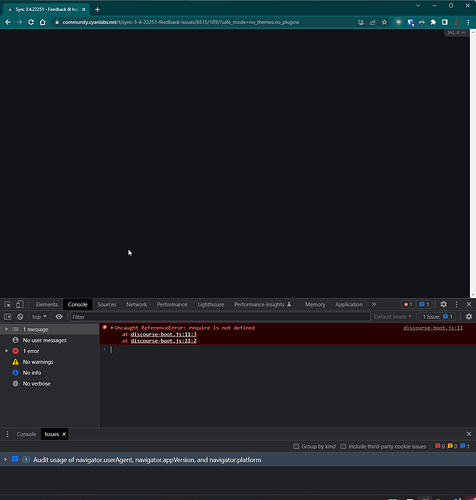Click the 1 Issue button in console toolbar
Viewport: 476px width, 500px height.
pyautogui.click(x=437, y=317)
